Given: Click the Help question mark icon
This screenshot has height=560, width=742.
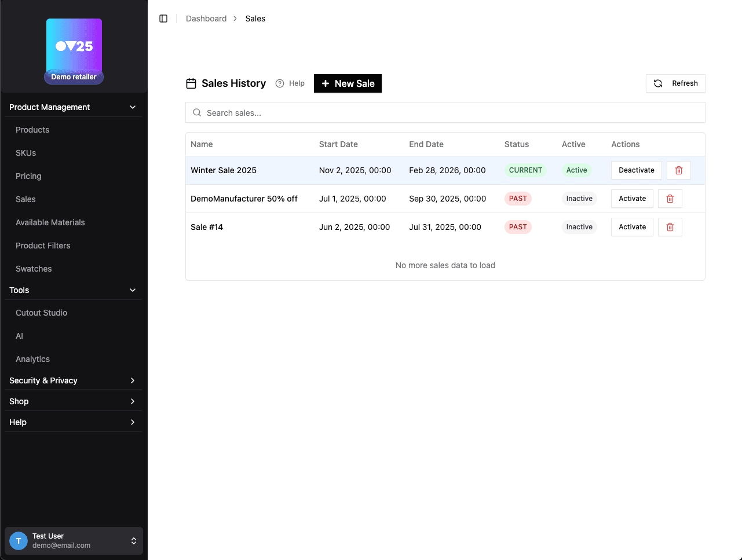Looking at the screenshot, I should [x=279, y=83].
